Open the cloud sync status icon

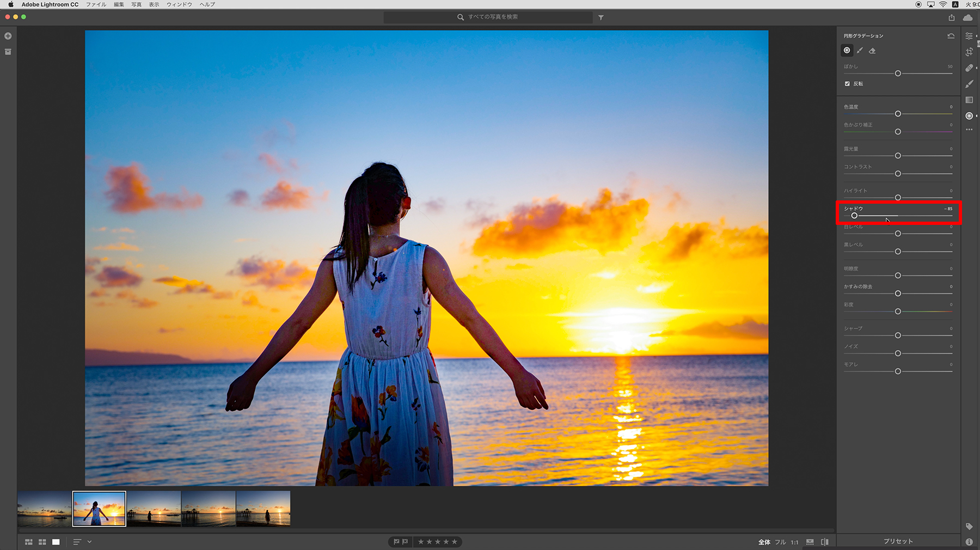pos(967,17)
